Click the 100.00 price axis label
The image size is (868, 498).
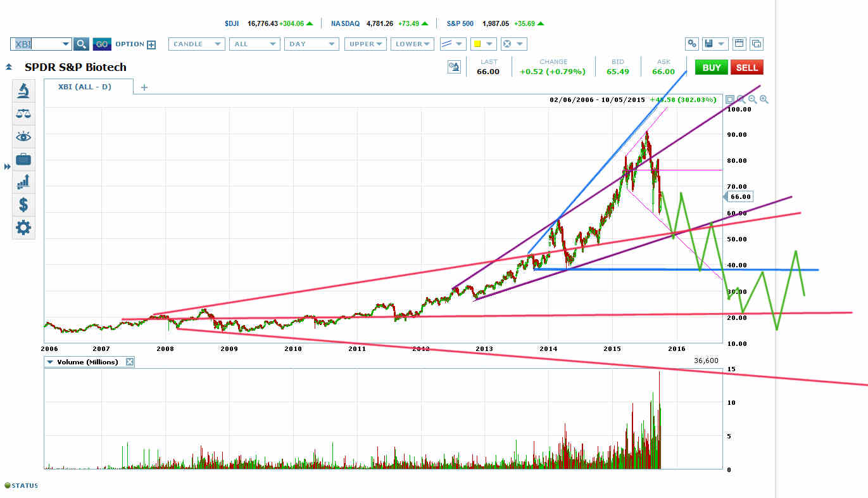(x=739, y=109)
